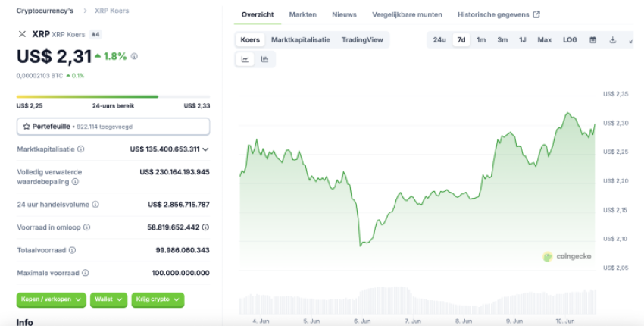Screen dimensions: 644x326
Task: Click the star icon beside Portefeuille
Action: pyautogui.click(x=27, y=126)
